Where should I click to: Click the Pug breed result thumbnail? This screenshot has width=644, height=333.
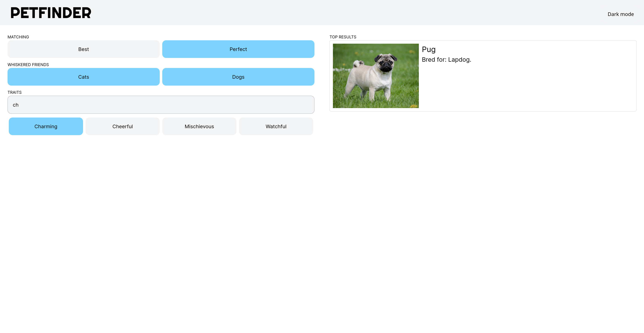375,76
